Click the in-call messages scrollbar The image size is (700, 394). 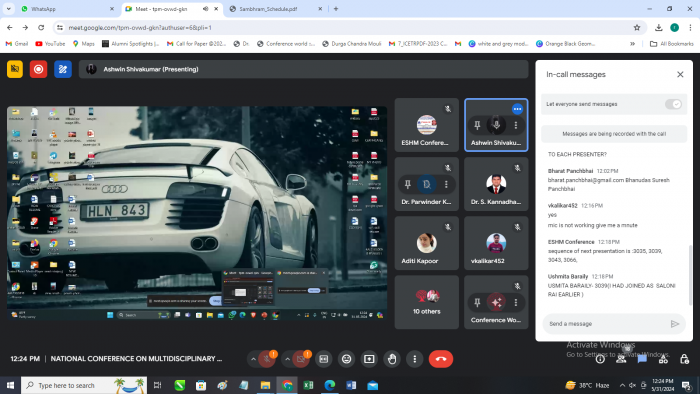(x=690, y=274)
